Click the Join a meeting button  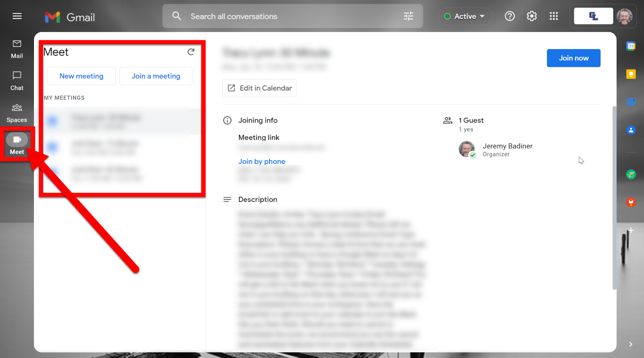coord(156,76)
